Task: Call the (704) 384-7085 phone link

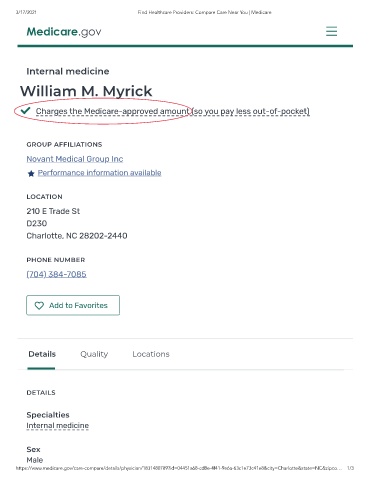Action: [x=56, y=274]
